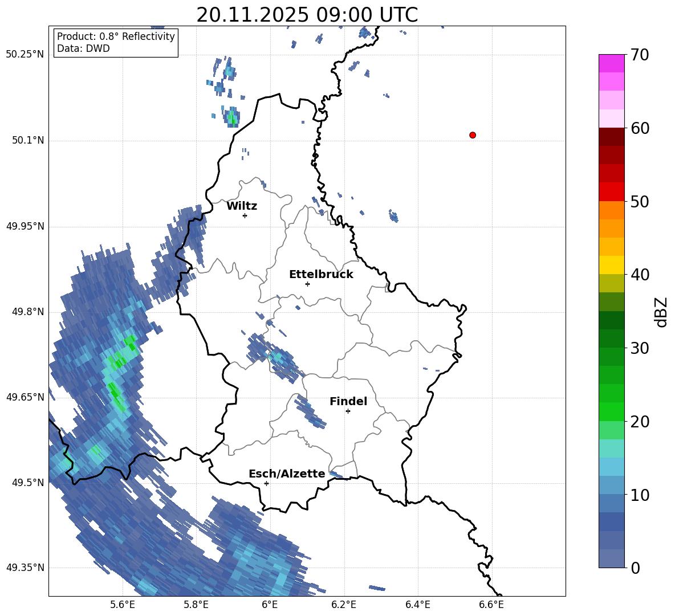
Task: Click the Ettelbruck city label
Action: pos(321,275)
